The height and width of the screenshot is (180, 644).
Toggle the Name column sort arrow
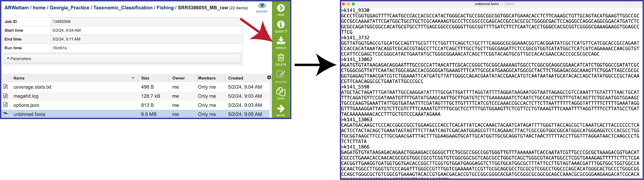pyautogui.click(x=133, y=78)
